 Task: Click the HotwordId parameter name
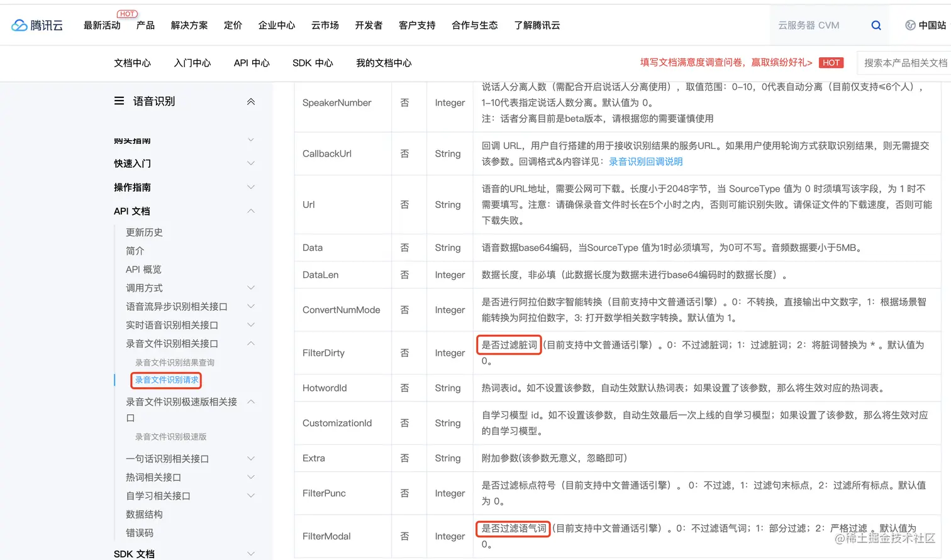click(x=325, y=388)
